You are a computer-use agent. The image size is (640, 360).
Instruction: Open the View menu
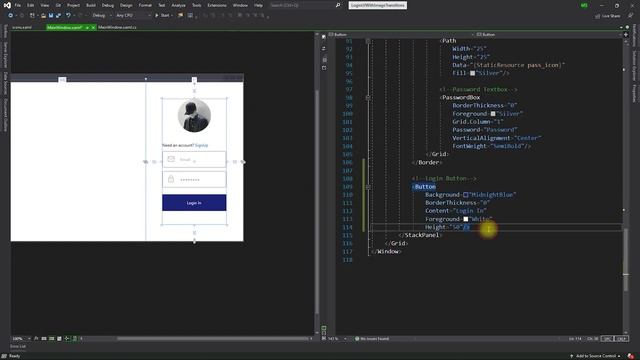coord(45,5)
